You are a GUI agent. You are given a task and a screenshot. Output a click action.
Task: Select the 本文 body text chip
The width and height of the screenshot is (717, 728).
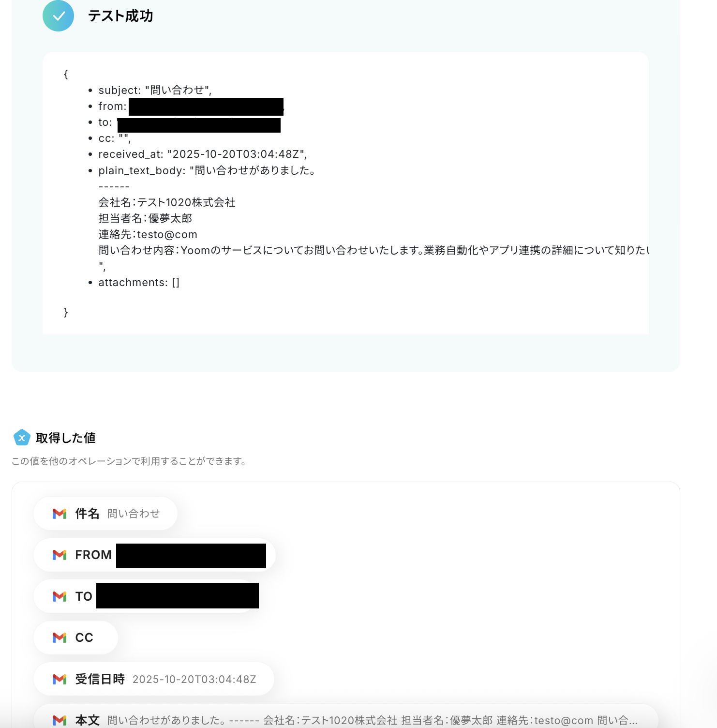click(346, 716)
